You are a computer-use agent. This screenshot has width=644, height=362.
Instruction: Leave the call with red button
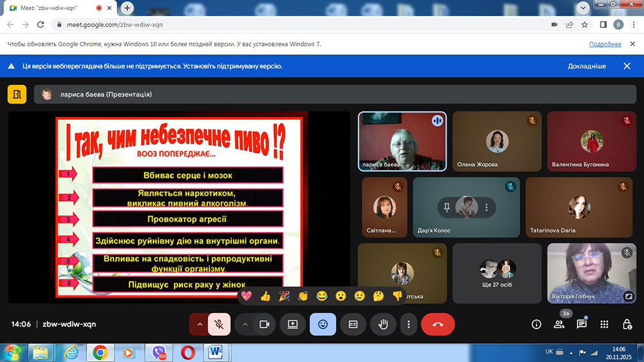point(438,325)
